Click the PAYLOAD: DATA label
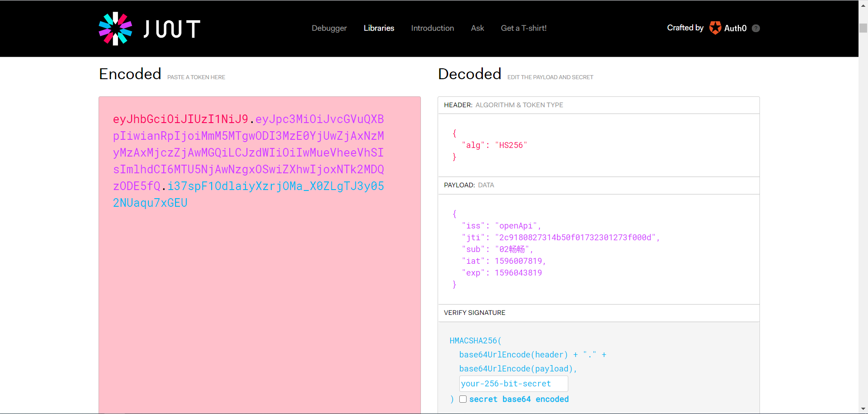 (469, 185)
